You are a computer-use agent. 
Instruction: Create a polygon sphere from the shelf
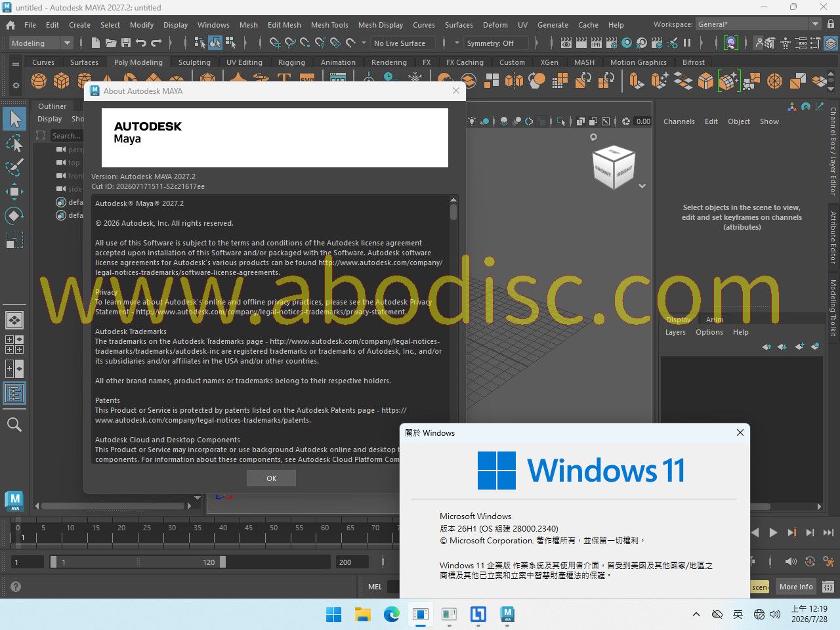tap(39, 81)
